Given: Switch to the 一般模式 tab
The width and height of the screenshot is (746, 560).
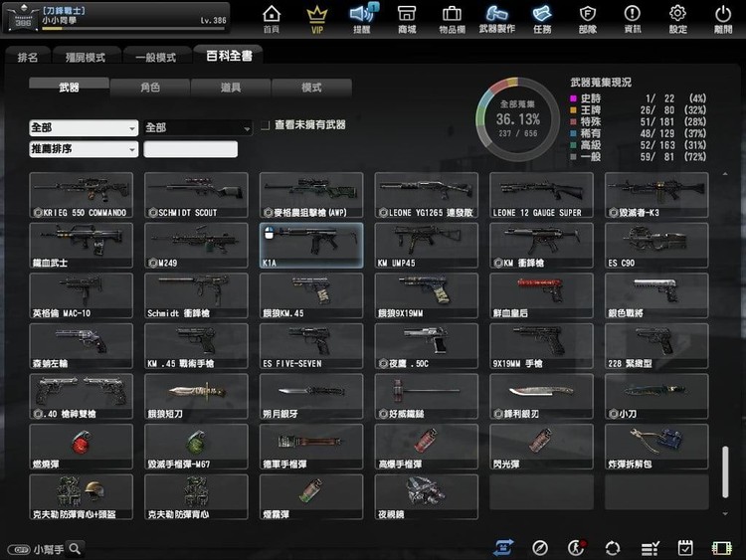Looking at the screenshot, I should pos(156,57).
